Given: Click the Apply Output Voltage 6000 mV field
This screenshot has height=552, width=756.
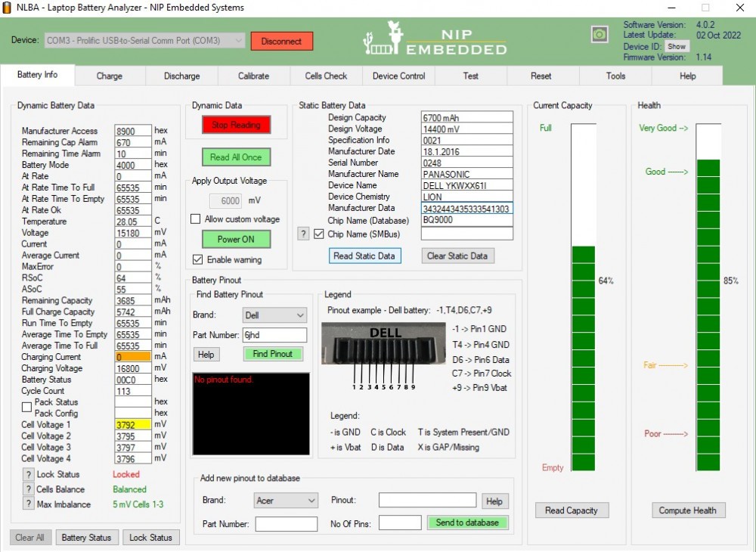Looking at the screenshot, I should click(x=225, y=201).
